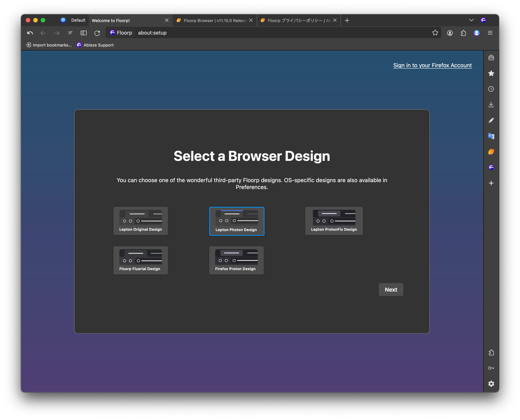The width and height of the screenshot is (520, 420).
Task: Close the Floorp プライバシーポリシー tab
Action: (335, 20)
